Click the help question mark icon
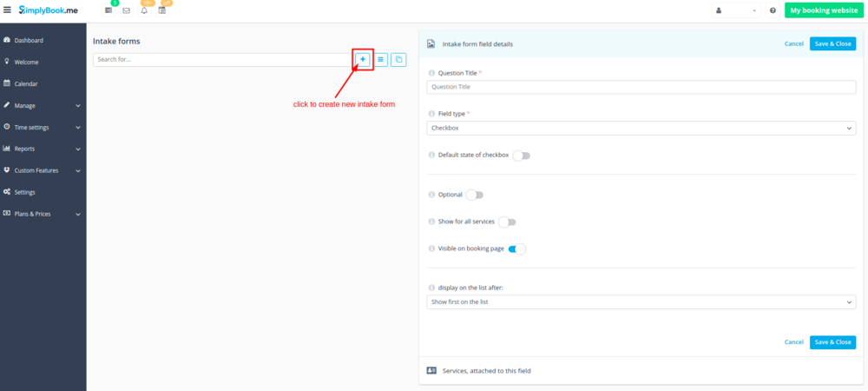 (x=773, y=10)
